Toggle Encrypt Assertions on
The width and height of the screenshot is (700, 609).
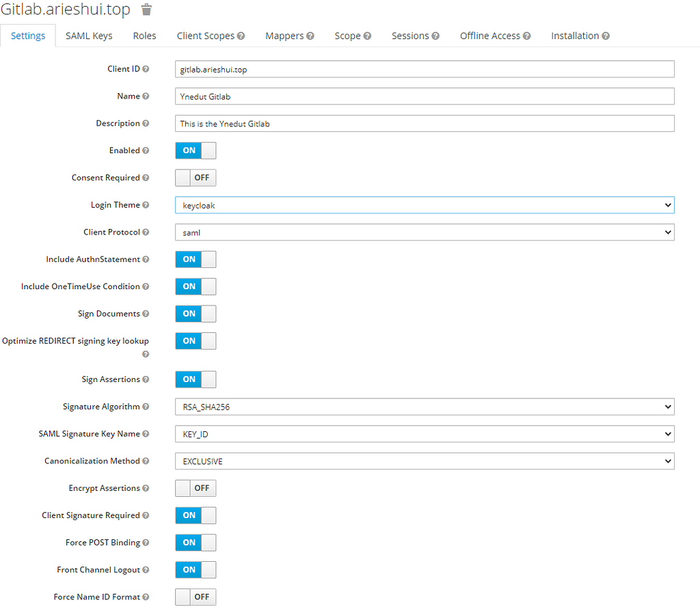pyautogui.click(x=196, y=488)
